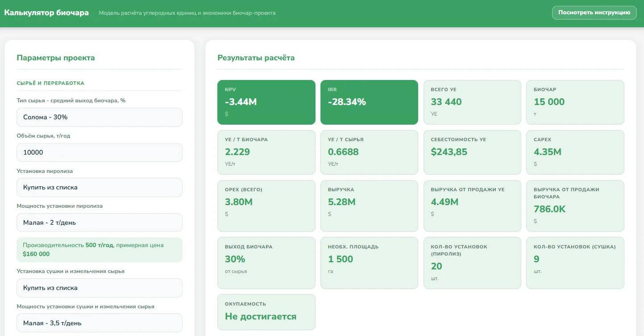Click «Выручка от продажи биочара» value 786.0K
This screenshot has height=336, width=644.
pyautogui.click(x=550, y=209)
